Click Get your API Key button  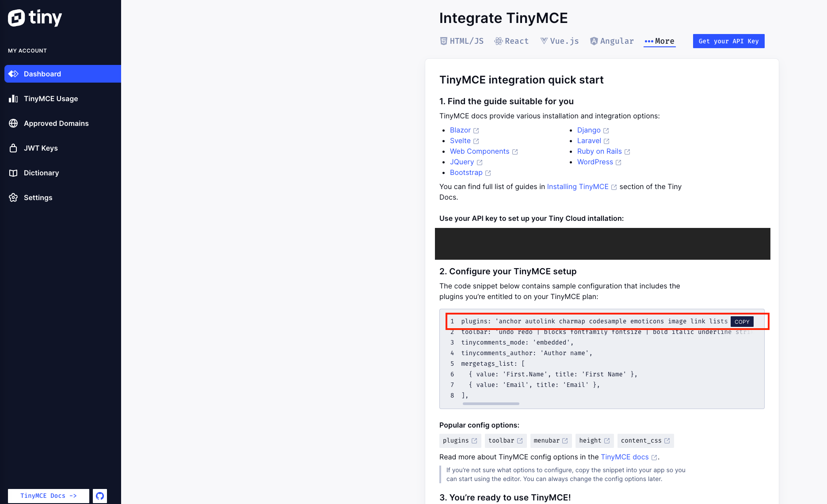pos(728,41)
